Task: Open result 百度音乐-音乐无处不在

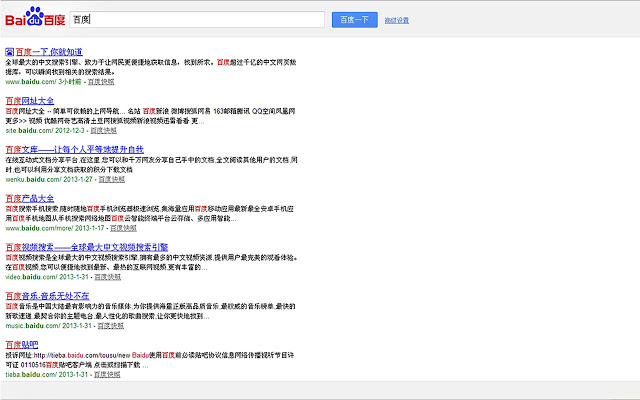Action: tap(47, 296)
